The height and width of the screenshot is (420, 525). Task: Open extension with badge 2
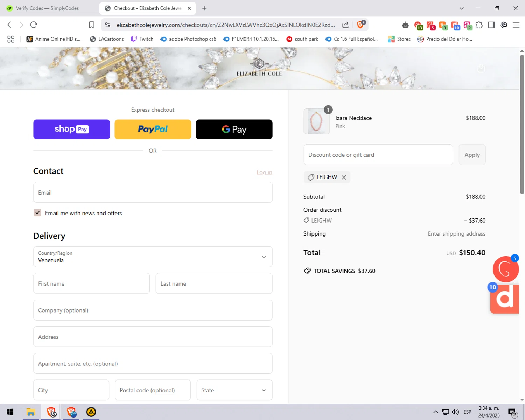pos(468,26)
